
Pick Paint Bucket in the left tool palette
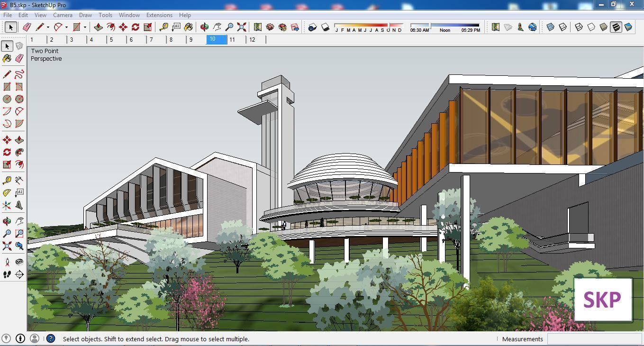(7, 58)
